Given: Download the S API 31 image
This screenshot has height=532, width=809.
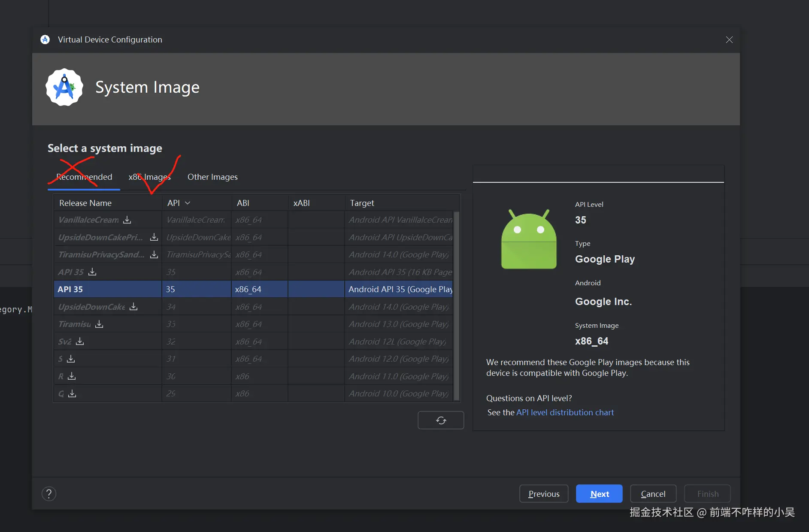Looking at the screenshot, I should (x=71, y=359).
